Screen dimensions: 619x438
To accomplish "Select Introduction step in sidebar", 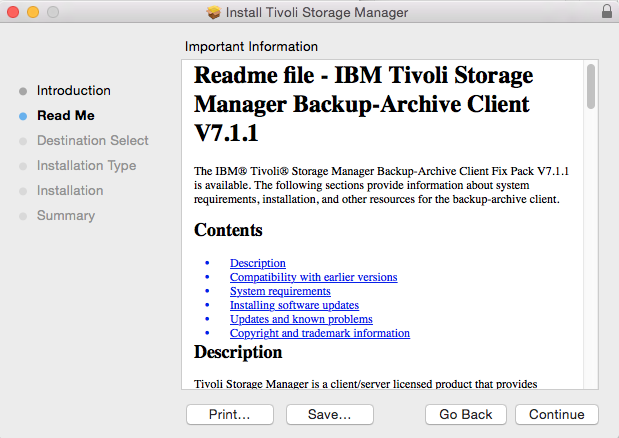I will point(74,90).
